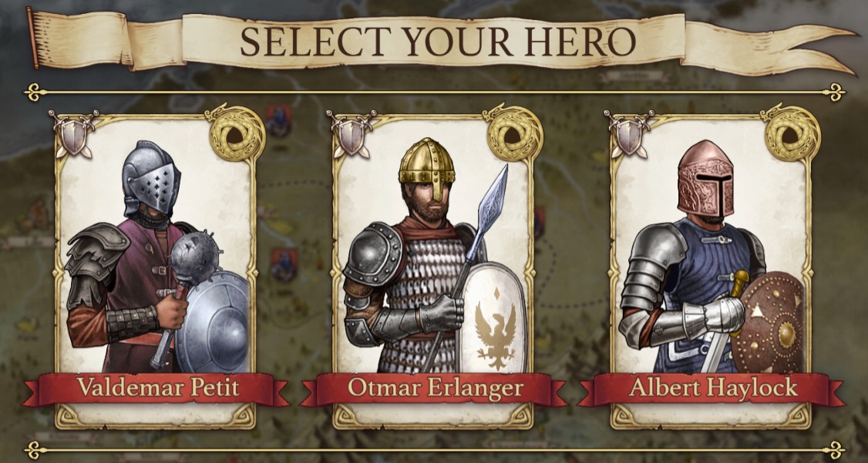
Task: Click Valdemar Petit's steel visored helmet
Action: tap(151, 178)
